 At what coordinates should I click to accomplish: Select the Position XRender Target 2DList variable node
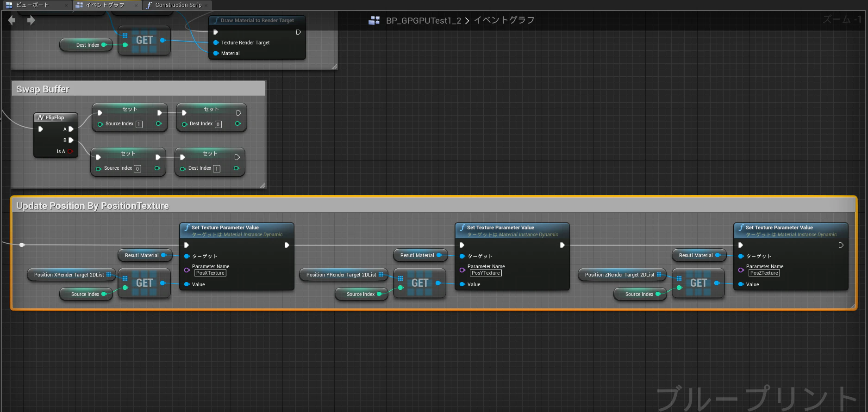coord(72,275)
